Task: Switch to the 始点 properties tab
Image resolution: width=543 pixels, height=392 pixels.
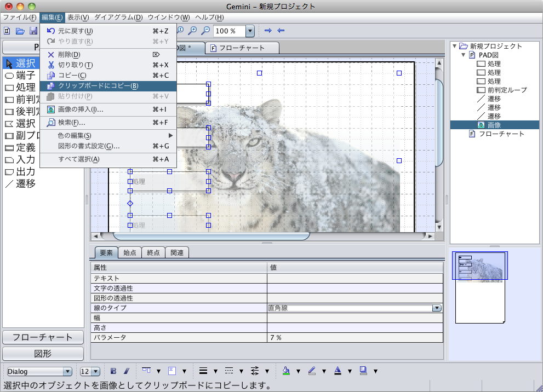Action: point(130,252)
